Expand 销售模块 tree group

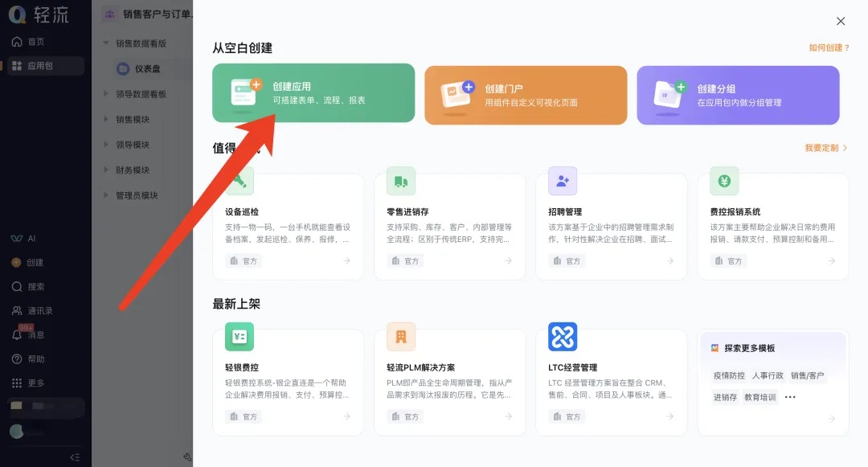point(106,119)
